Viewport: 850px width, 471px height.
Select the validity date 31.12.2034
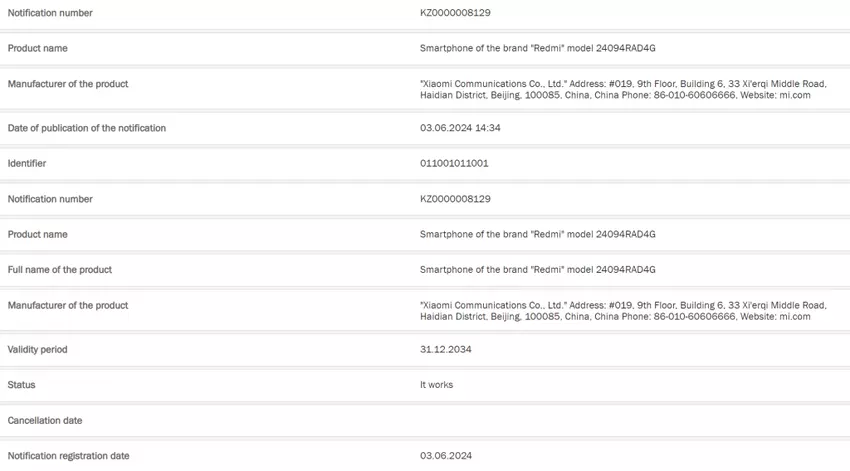446,349
